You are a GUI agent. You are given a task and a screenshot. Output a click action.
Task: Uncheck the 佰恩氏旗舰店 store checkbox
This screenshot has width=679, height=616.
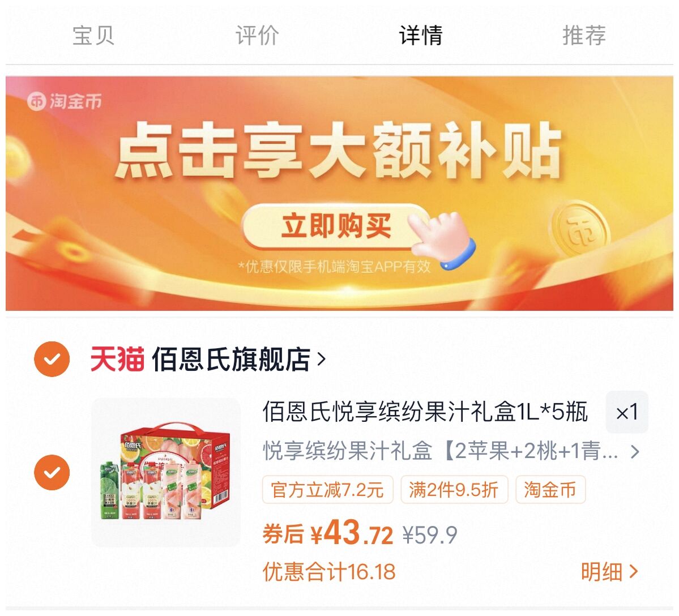[52, 359]
